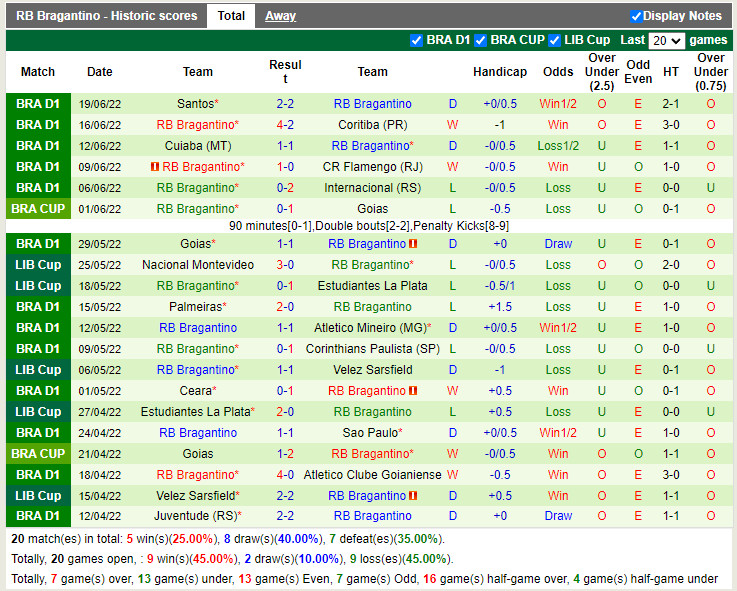Click HT score 3-0 in the Coritiba row

pyautogui.click(x=671, y=125)
